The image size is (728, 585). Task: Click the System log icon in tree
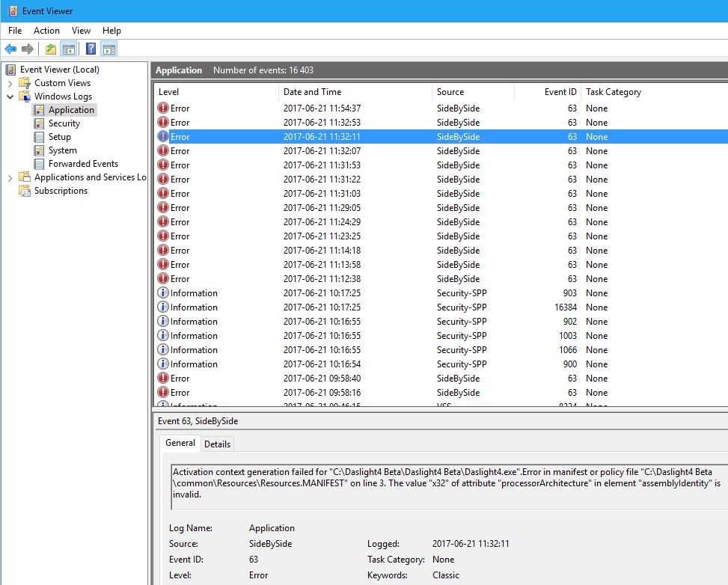[x=39, y=150]
